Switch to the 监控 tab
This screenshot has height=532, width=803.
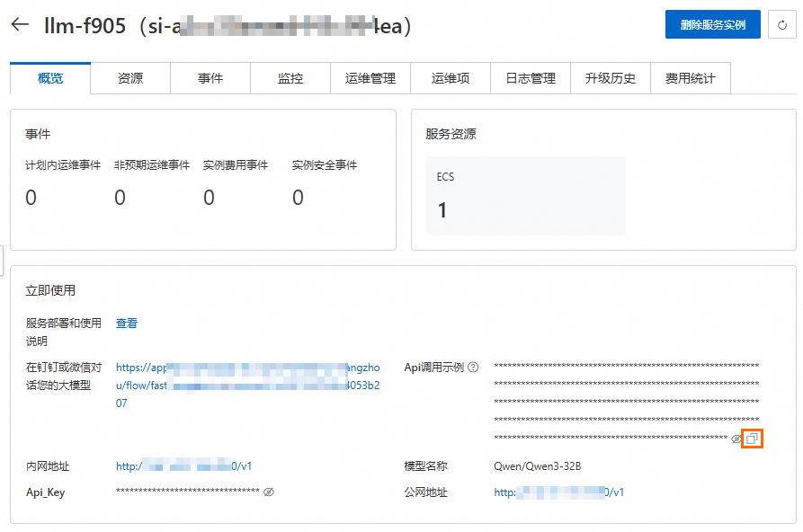tap(290, 78)
